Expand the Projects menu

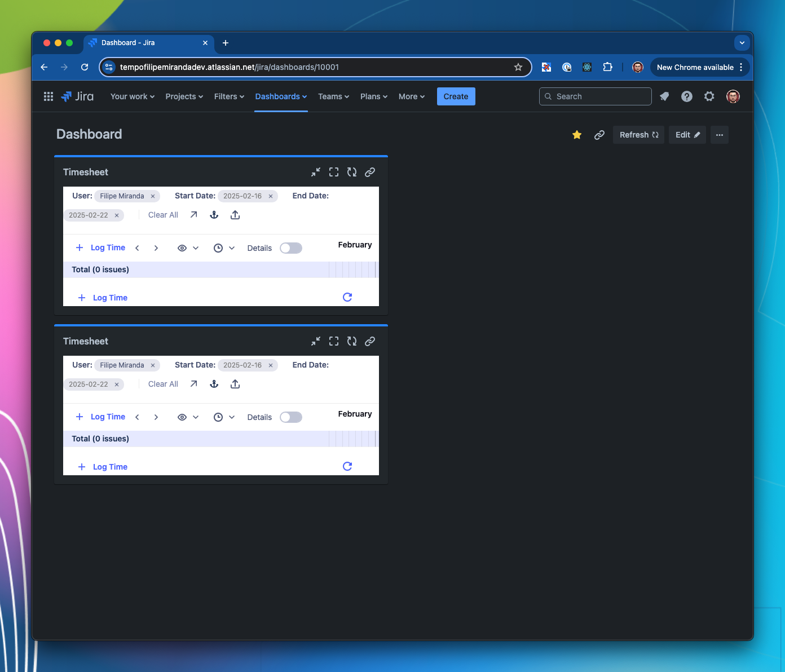click(184, 96)
